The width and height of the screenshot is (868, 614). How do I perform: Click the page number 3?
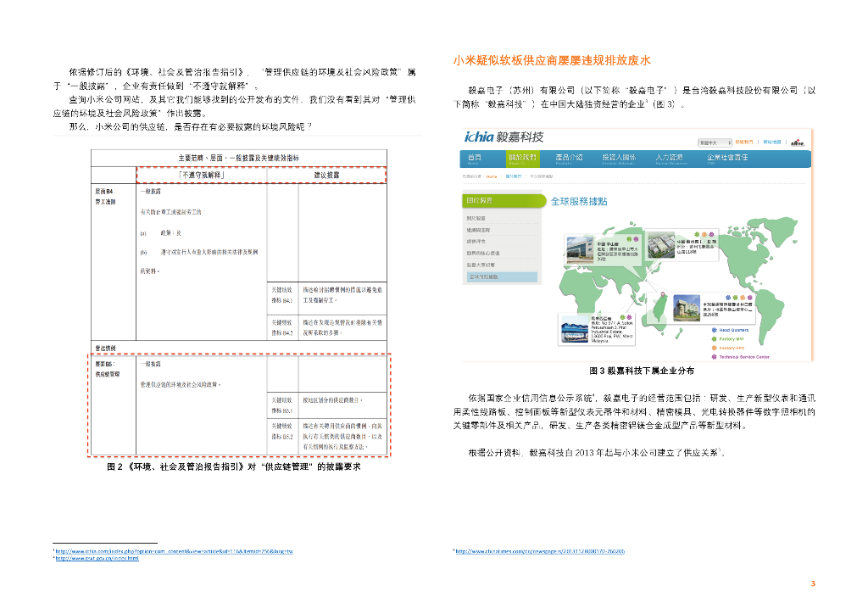813,583
